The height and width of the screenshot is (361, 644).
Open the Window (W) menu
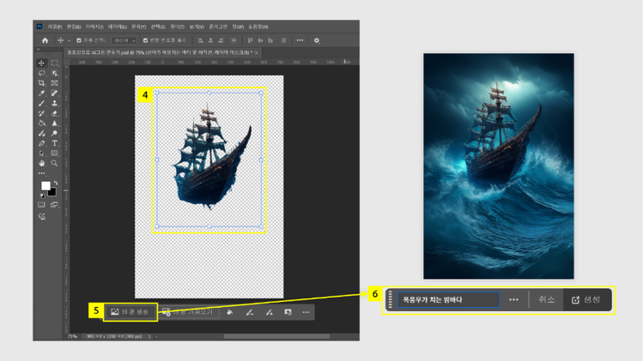tap(238, 27)
